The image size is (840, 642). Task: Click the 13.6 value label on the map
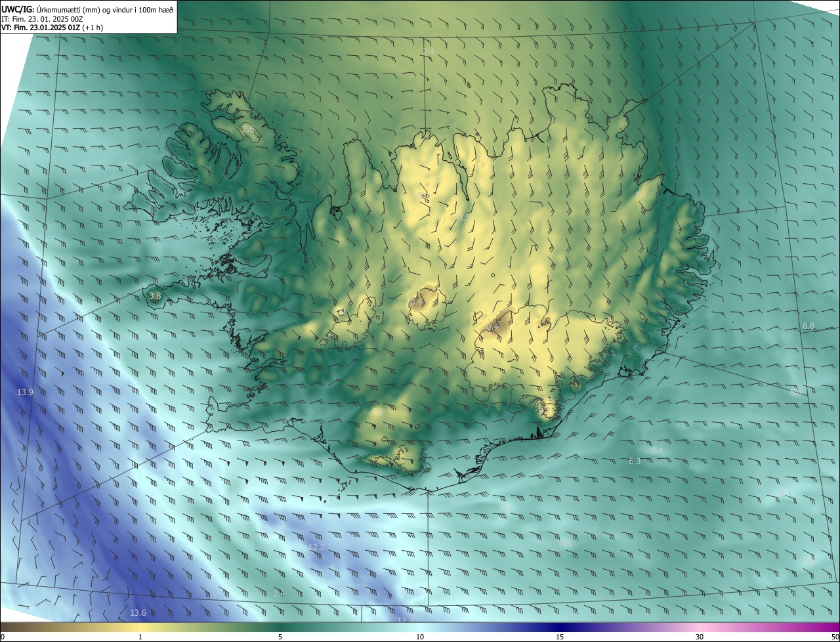tap(138, 613)
